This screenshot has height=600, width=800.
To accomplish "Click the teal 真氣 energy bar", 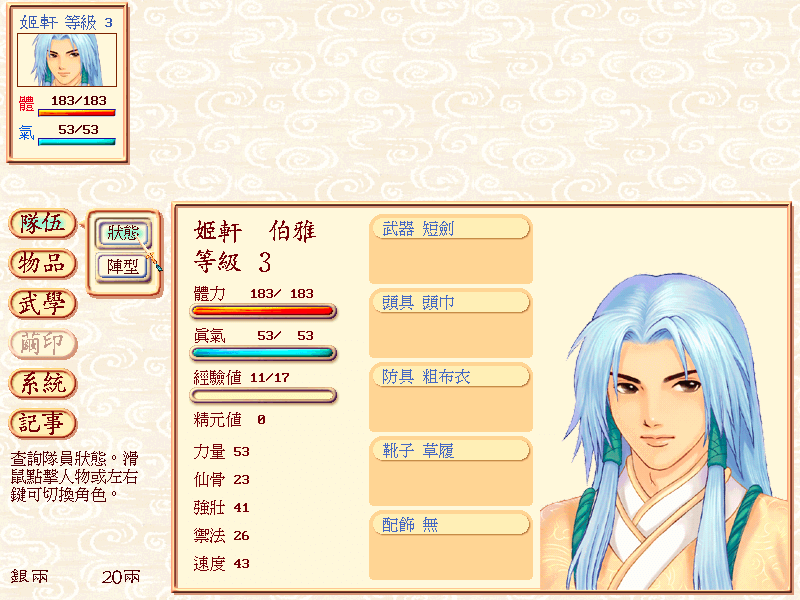I will [x=263, y=353].
